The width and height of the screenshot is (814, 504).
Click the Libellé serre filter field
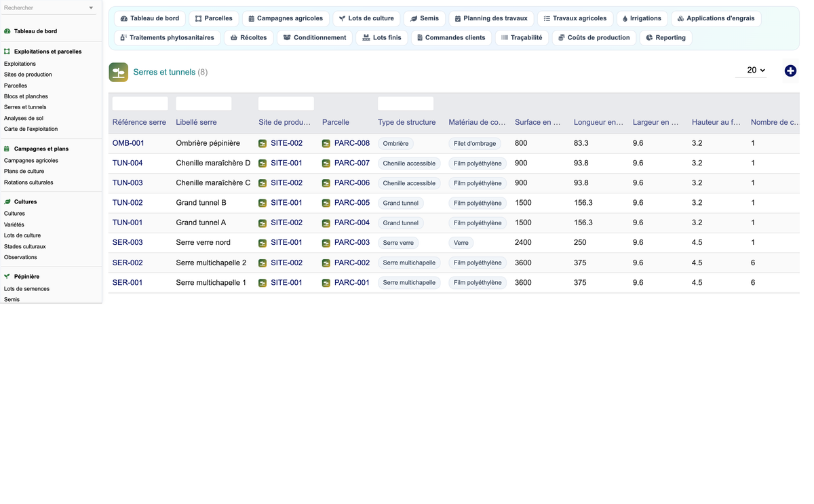coord(203,104)
